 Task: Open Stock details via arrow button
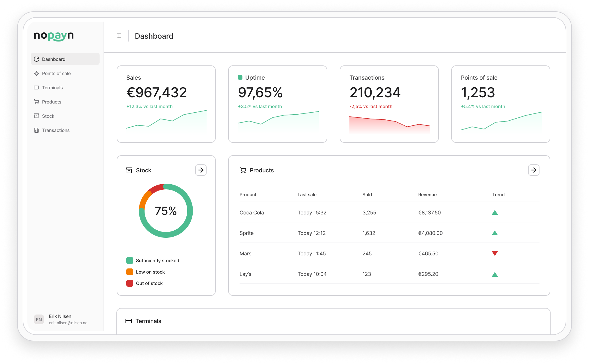click(201, 170)
